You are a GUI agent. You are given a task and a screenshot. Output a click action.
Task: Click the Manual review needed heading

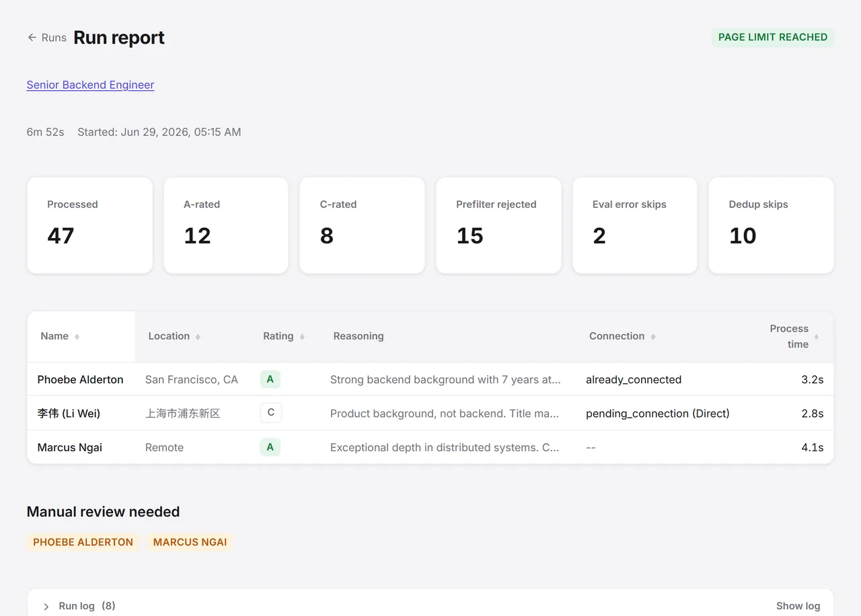click(x=104, y=512)
